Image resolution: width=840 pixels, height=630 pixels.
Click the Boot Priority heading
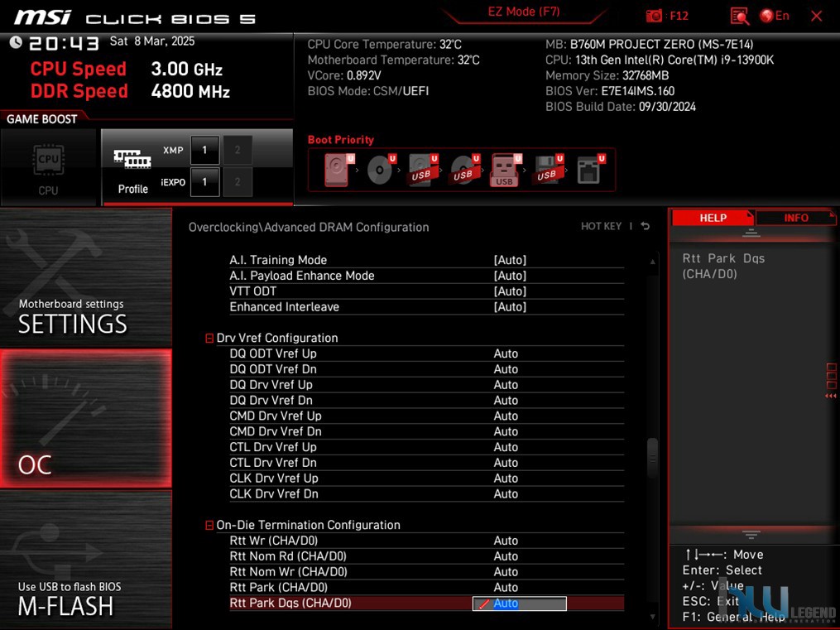coord(341,140)
